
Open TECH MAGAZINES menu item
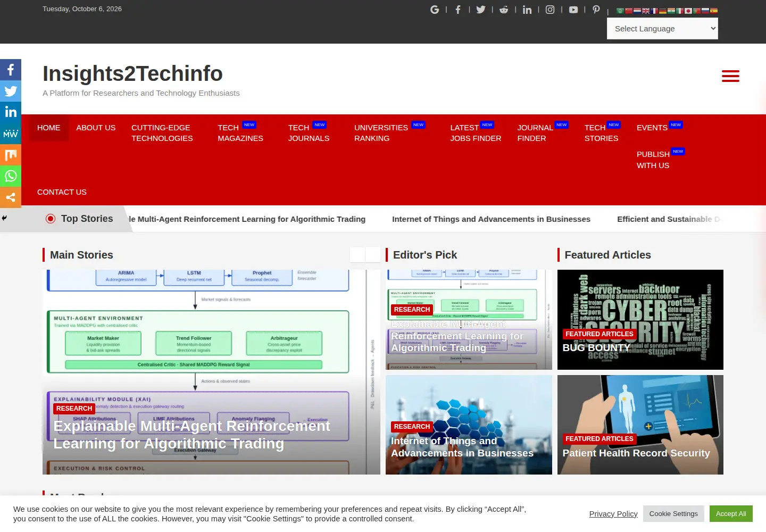(x=240, y=133)
